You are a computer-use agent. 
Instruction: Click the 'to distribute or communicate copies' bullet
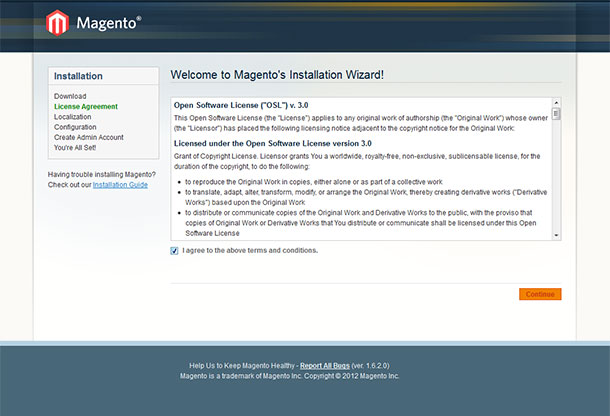point(360,223)
